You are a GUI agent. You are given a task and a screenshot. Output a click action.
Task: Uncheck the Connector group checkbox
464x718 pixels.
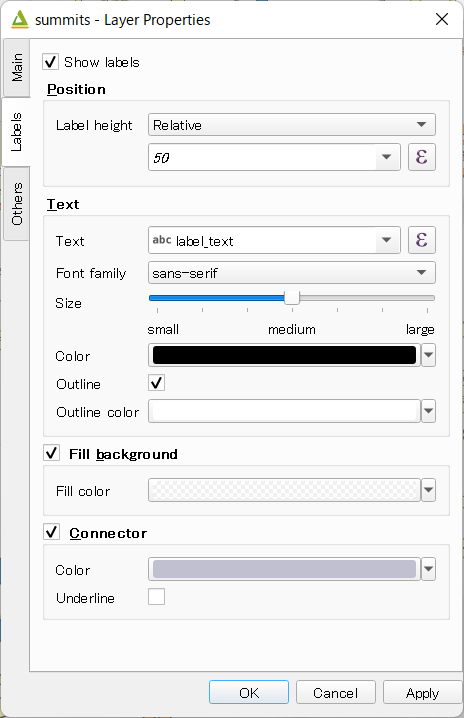pyautogui.click(x=51, y=532)
